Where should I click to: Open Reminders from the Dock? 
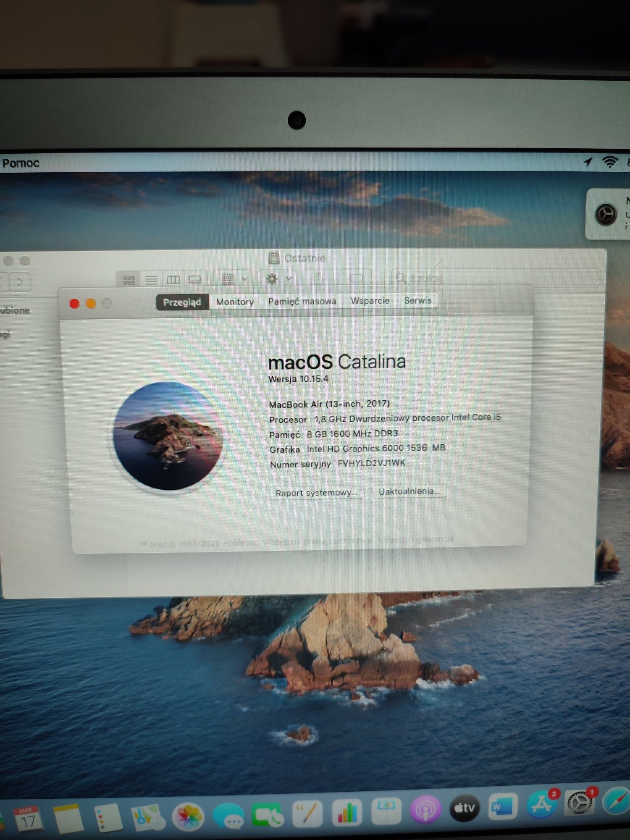click(108, 817)
